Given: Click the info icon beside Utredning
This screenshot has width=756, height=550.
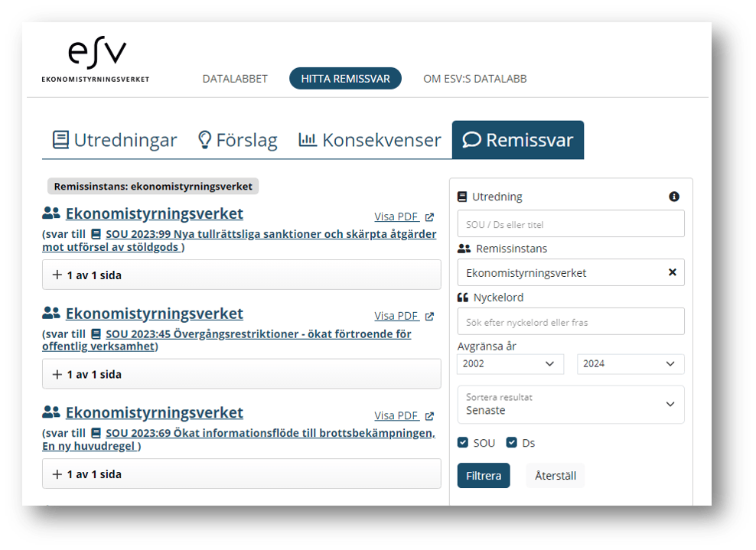Looking at the screenshot, I should [674, 197].
